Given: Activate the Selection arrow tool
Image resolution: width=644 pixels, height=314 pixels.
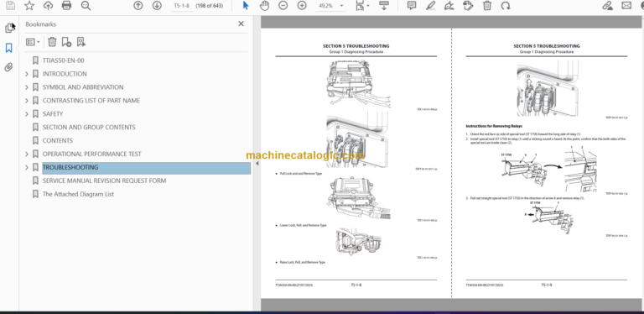Looking at the screenshot, I should 246,6.
